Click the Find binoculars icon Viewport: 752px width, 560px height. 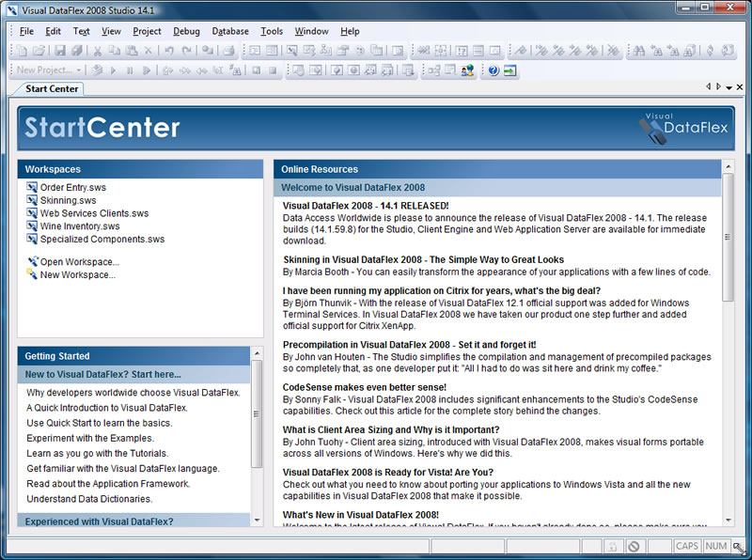[x=639, y=51]
